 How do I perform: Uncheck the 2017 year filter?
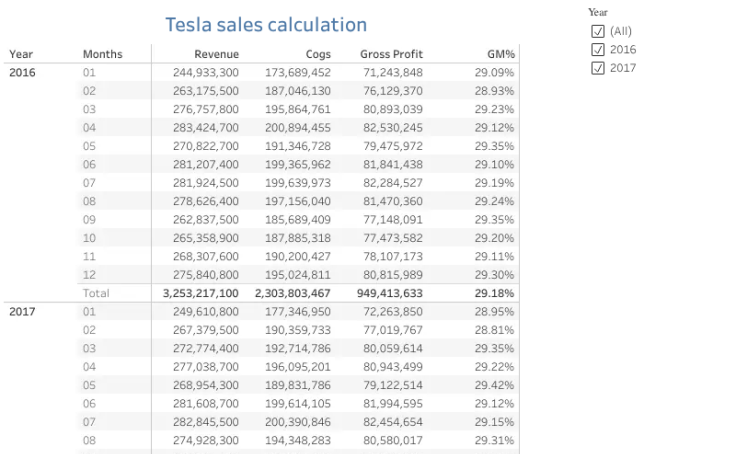click(598, 68)
